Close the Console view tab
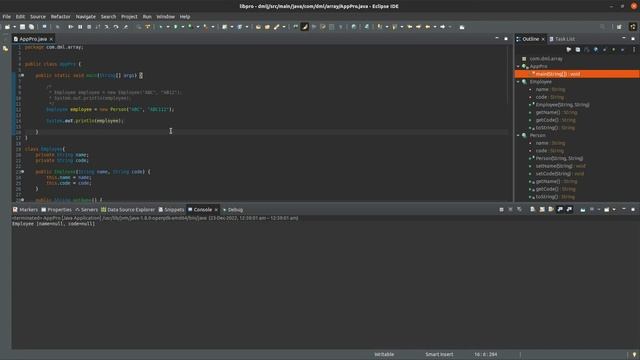This screenshot has width=640, height=360. point(216,210)
